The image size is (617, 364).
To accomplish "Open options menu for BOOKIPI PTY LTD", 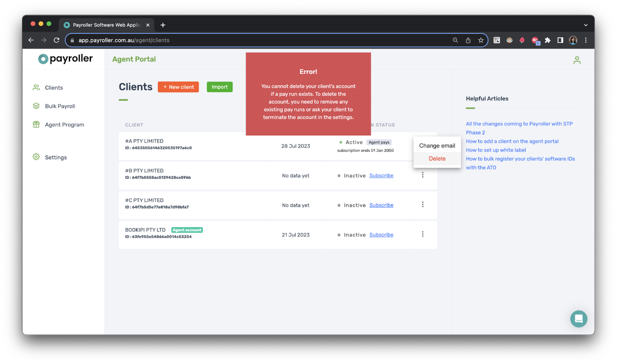I will [x=423, y=234].
